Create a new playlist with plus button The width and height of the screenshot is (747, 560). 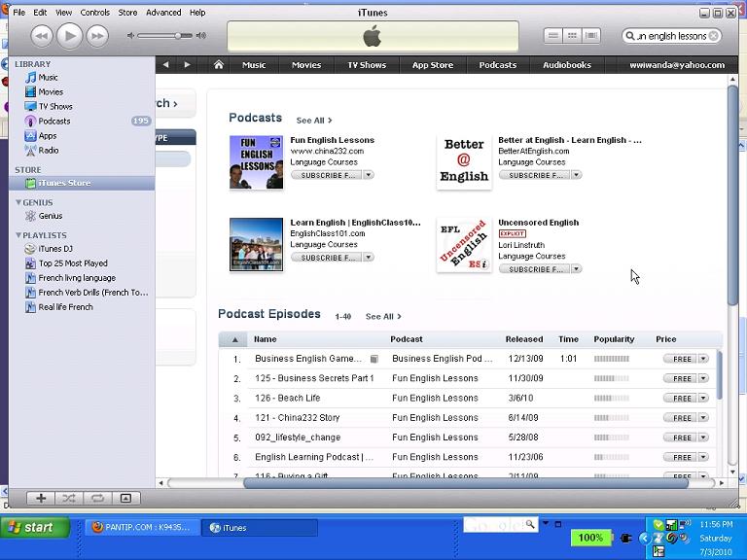pyautogui.click(x=41, y=498)
